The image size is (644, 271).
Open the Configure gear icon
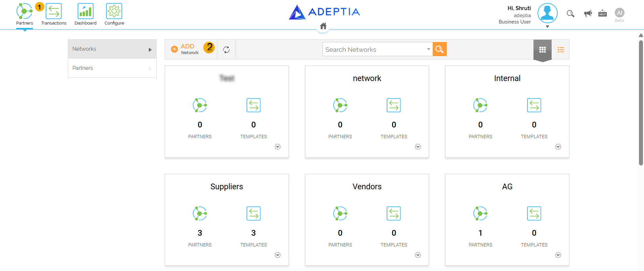coord(114,11)
